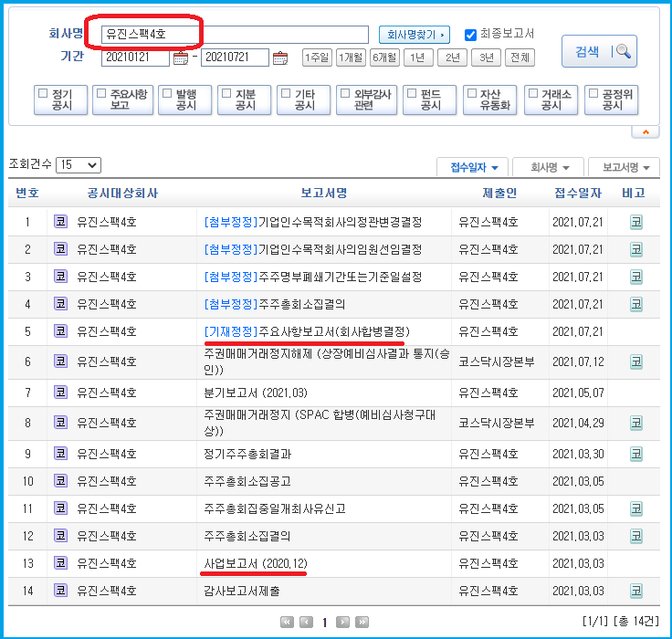Open the 조회건수 15 results-per-page dropdown
This screenshot has height=639, width=672.
(79, 165)
